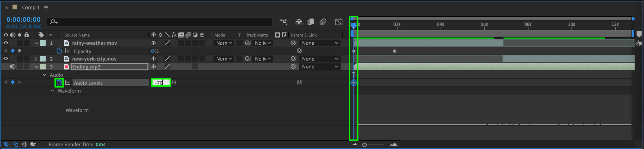Click Opacity go-to-next-keyframe arrow
The width and height of the screenshot is (644, 149).
20,51
